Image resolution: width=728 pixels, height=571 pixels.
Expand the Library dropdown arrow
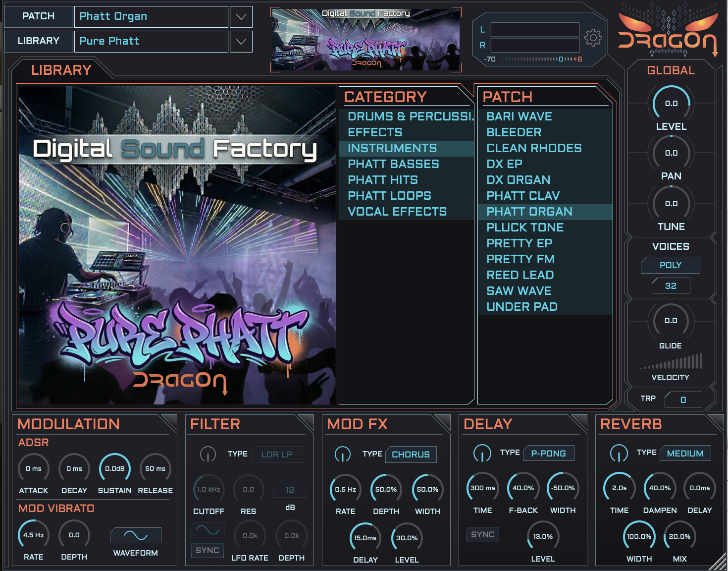click(241, 42)
